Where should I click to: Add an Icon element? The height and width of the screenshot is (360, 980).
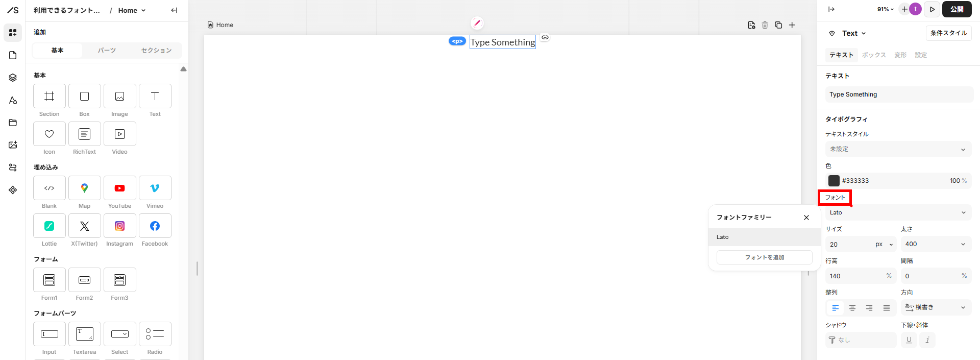pyautogui.click(x=50, y=134)
